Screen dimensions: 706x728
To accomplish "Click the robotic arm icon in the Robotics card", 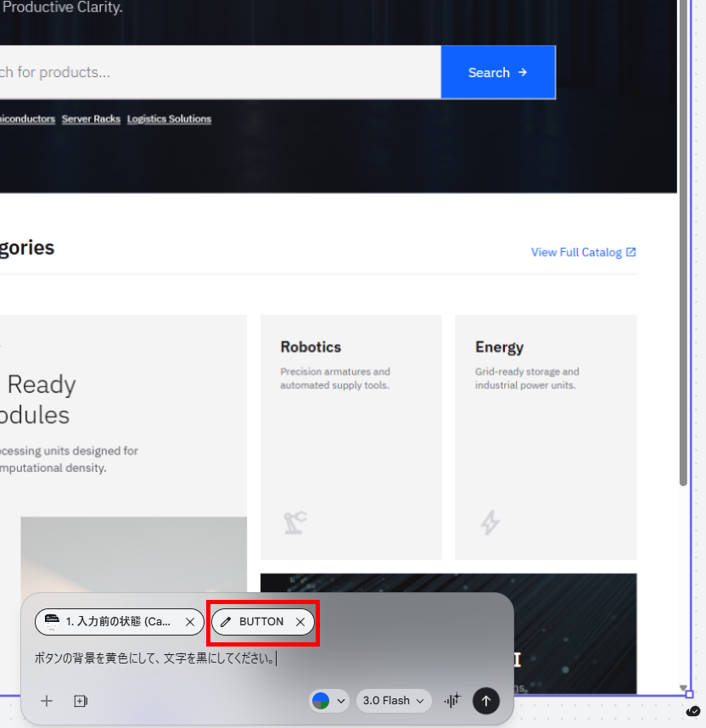I will click(x=295, y=523).
